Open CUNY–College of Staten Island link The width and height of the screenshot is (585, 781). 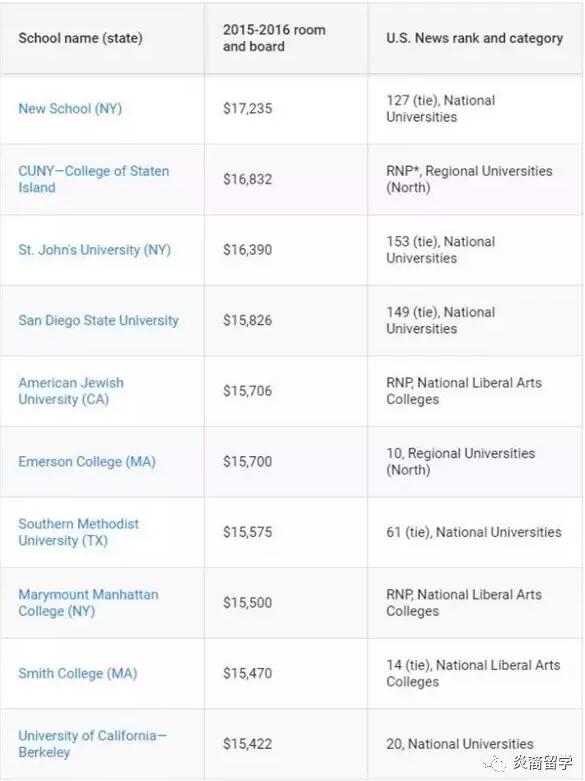(94, 179)
